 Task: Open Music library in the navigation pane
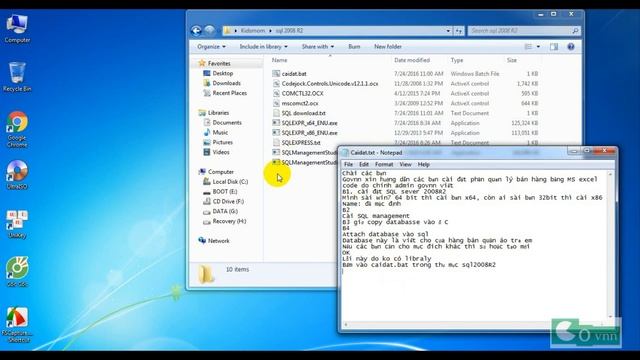[220, 132]
